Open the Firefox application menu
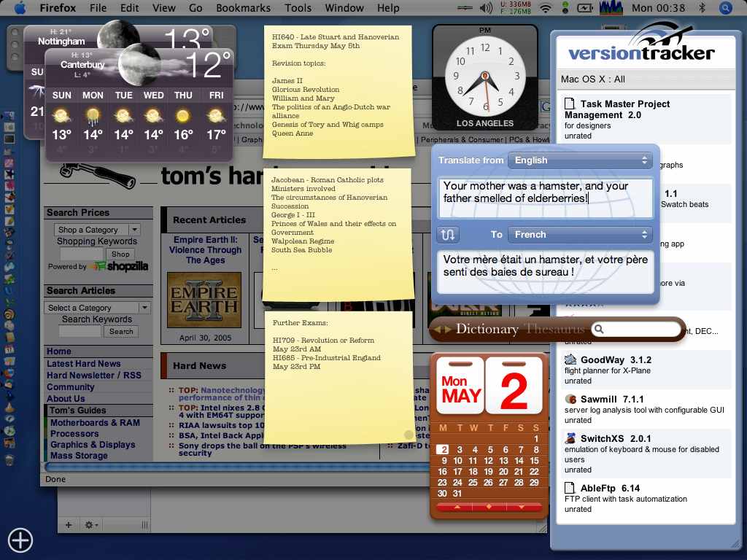This screenshot has width=747, height=560. 58,7
